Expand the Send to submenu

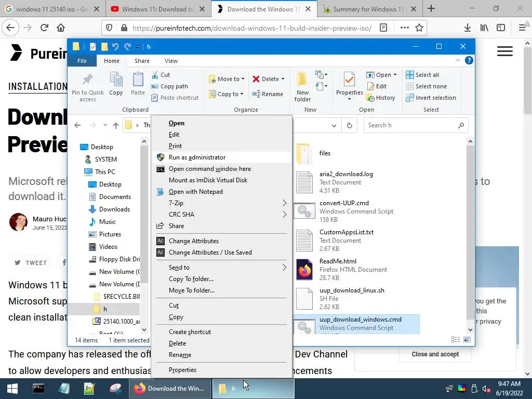(222, 268)
